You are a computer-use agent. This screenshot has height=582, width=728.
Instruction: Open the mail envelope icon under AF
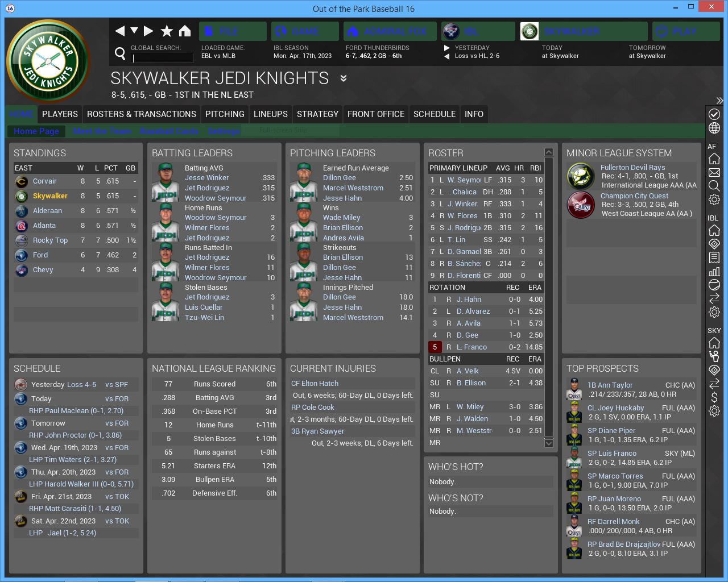(714, 172)
